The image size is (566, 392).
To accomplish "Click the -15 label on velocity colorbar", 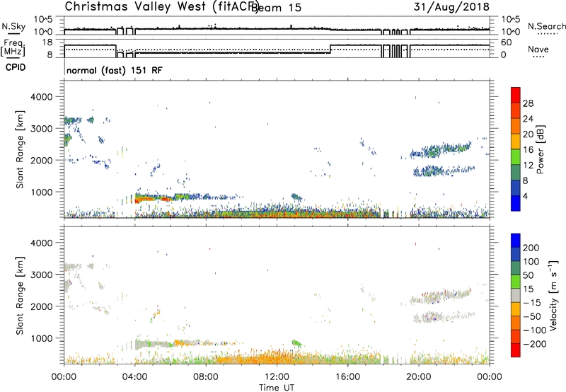I will click(532, 302).
